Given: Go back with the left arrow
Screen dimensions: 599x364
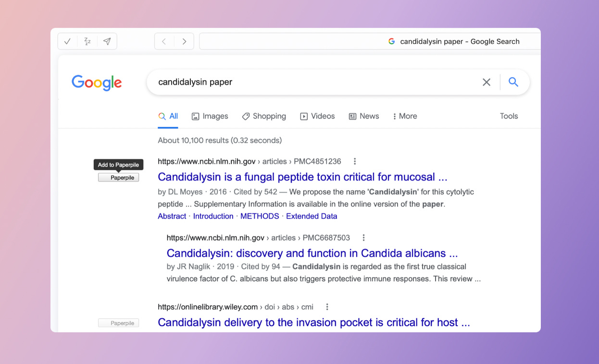Looking at the screenshot, I should pos(164,41).
